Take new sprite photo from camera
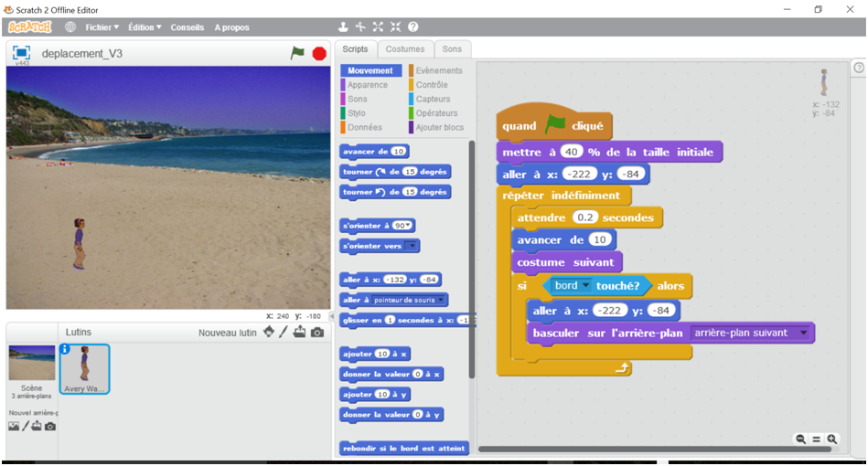The image size is (868, 466). [316, 332]
